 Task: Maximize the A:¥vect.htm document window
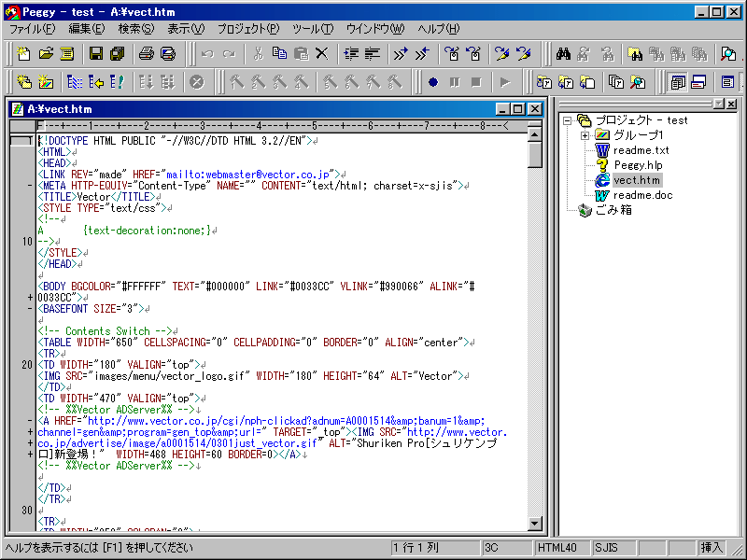pyautogui.click(x=518, y=109)
